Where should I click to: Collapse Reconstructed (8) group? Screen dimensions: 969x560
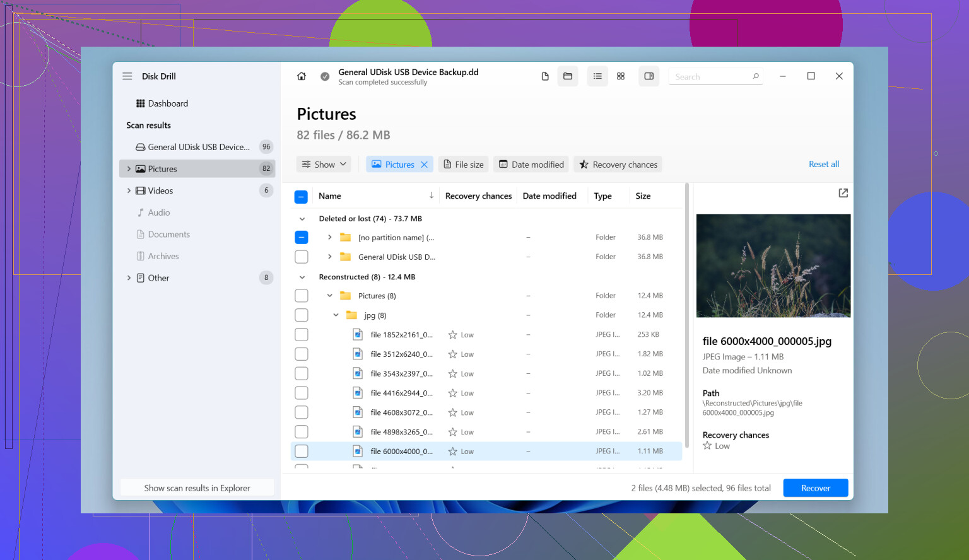302,277
